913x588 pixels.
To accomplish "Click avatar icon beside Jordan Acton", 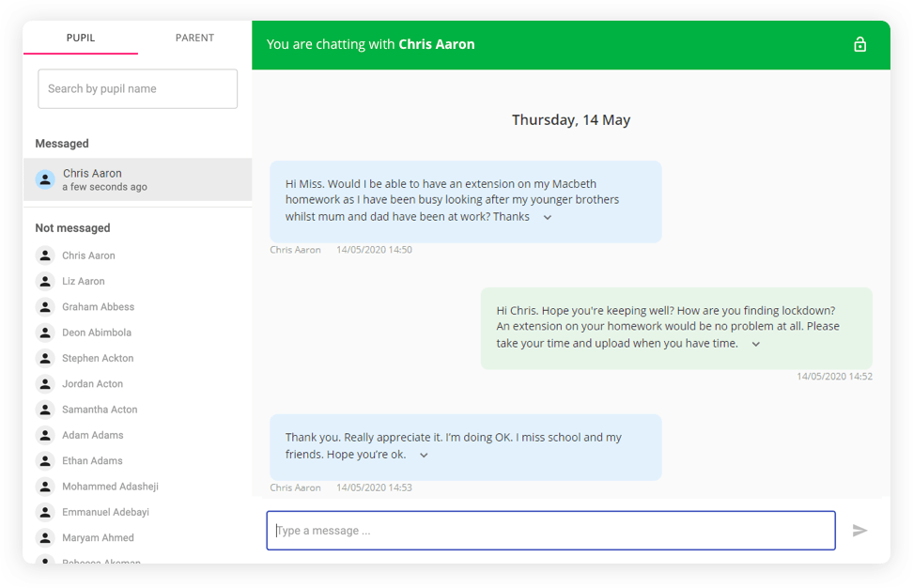I will (45, 384).
